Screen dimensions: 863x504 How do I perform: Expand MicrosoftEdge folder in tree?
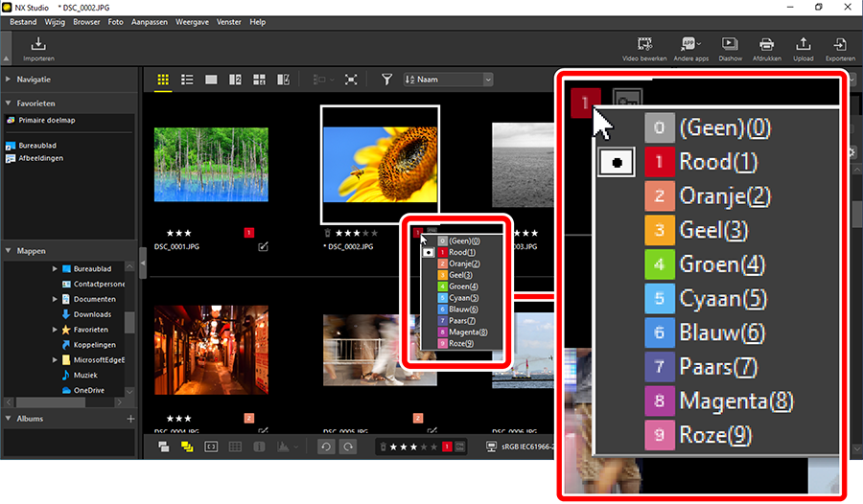click(55, 360)
